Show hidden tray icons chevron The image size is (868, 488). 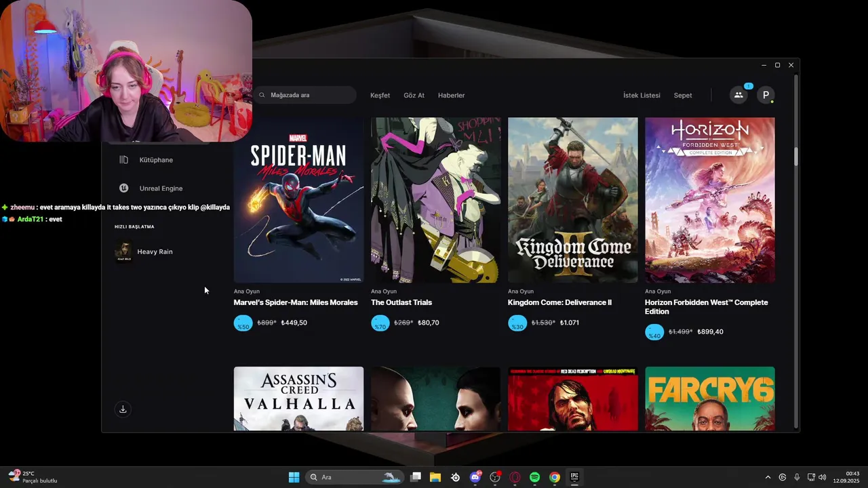pyautogui.click(x=768, y=477)
